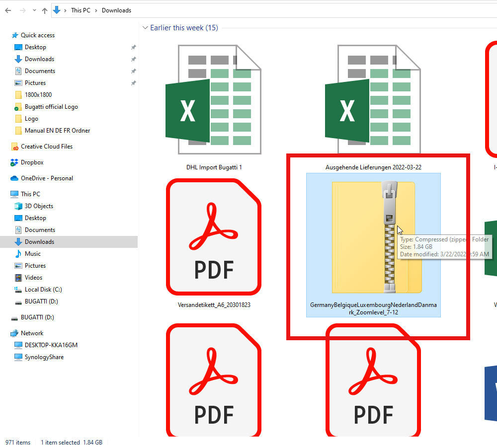
Task: Click 'This PC' in the address bar
Action: tap(81, 10)
